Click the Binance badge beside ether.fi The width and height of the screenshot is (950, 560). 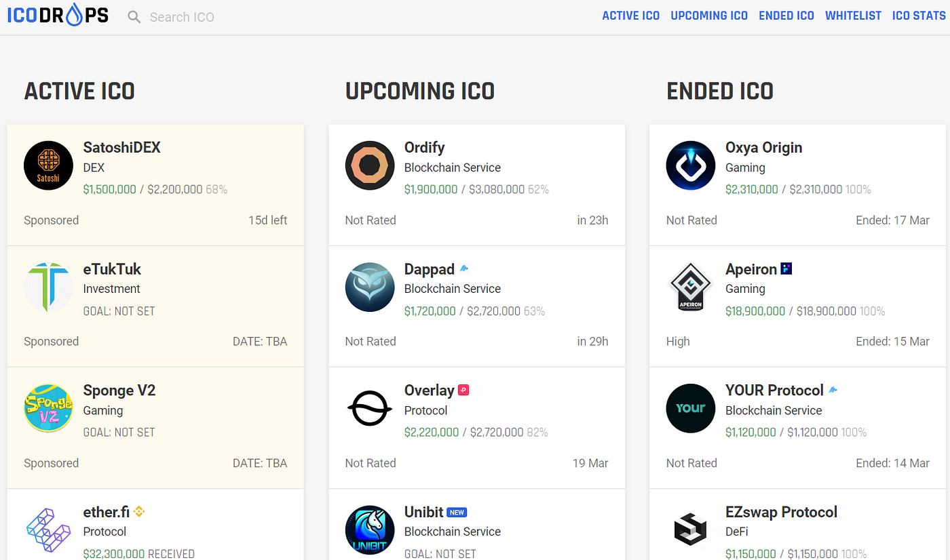139,511
